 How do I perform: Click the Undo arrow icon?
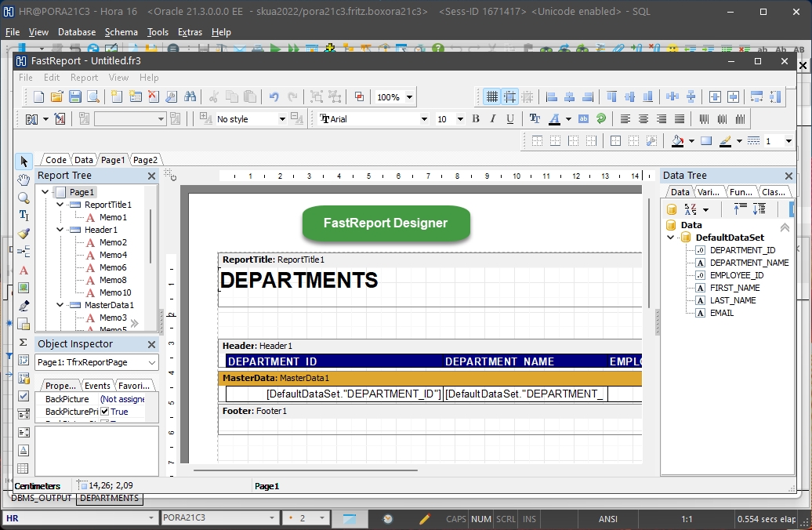click(x=274, y=97)
